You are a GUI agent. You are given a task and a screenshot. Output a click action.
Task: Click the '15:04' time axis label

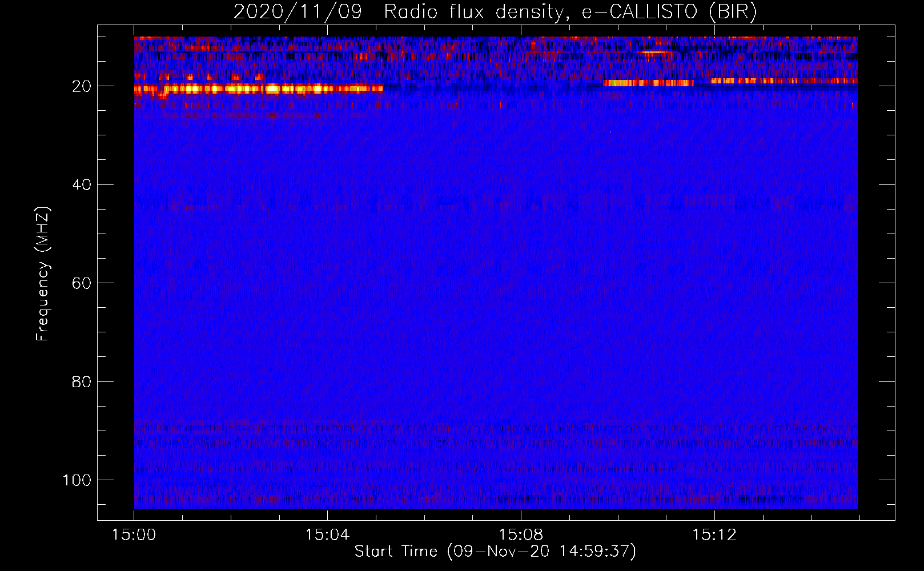tap(327, 535)
